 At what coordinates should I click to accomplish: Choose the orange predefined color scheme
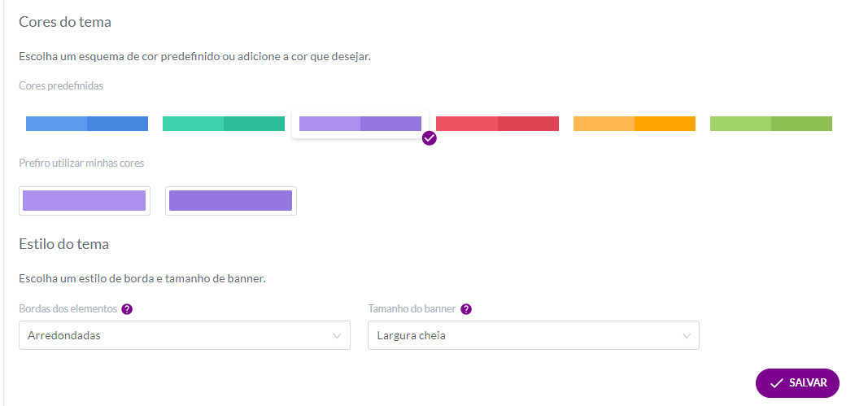click(635, 124)
